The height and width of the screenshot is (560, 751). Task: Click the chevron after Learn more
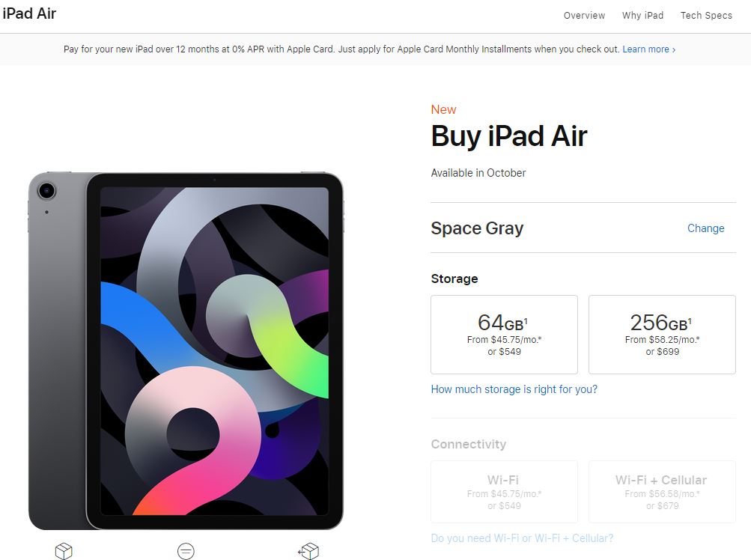[x=674, y=49]
